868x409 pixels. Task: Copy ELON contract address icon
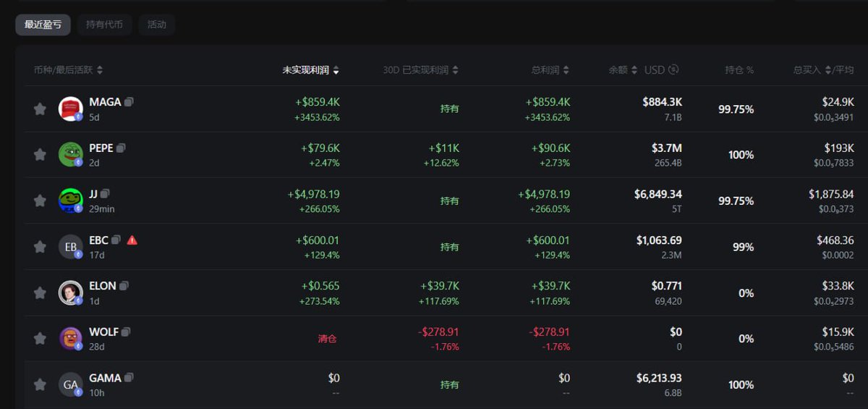click(124, 286)
